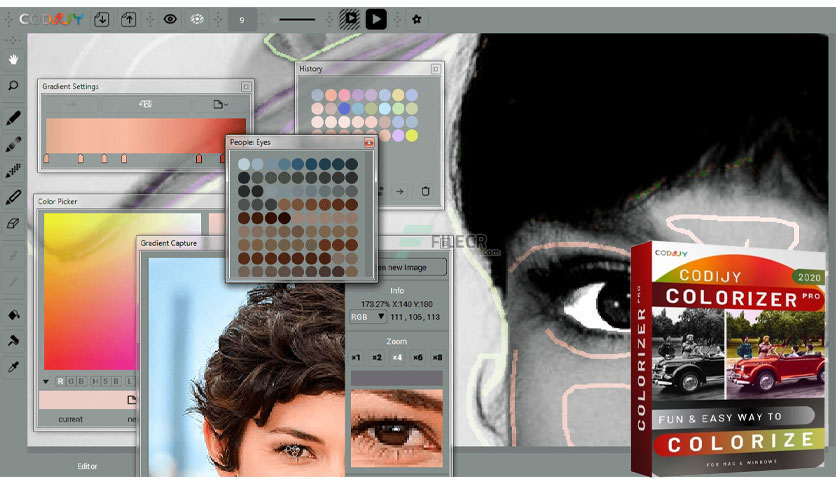Image resolution: width=836 pixels, height=484 pixels.
Task: Click the RGB value 111, 105, 113
Action: (x=415, y=317)
